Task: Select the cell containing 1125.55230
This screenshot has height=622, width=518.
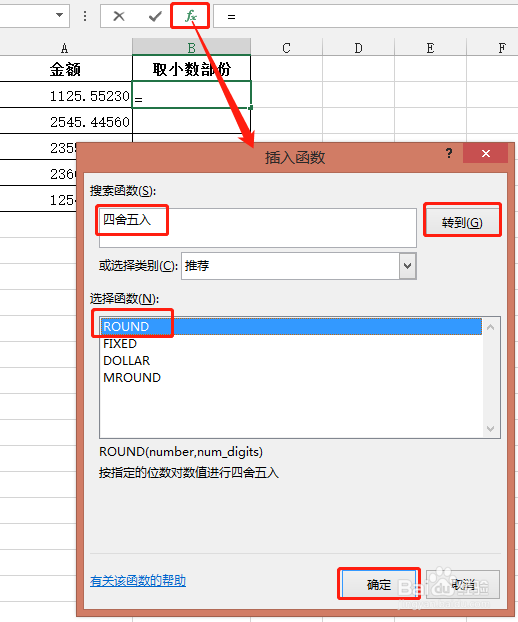Action: 65,95
